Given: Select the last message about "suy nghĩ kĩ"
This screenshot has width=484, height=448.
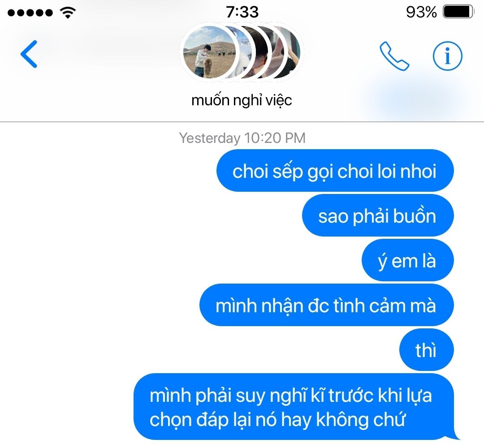Looking at the screenshot, I should 294,407.
